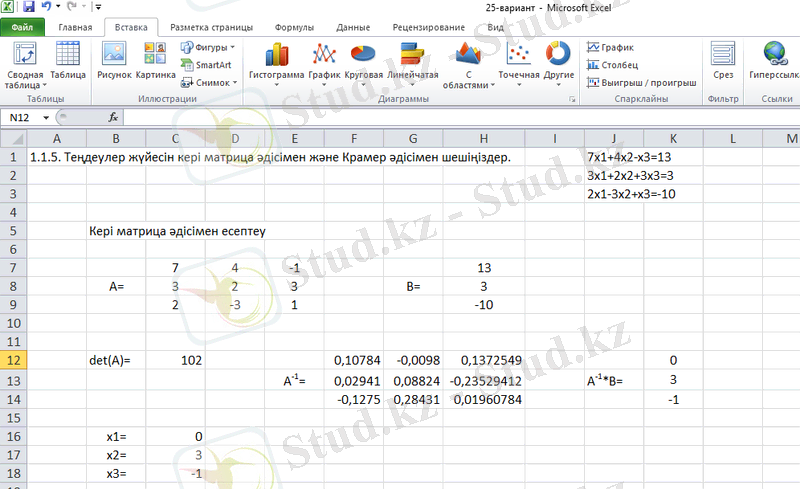Click the Undo arrow icon
The height and width of the screenshot is (489, 800).
(46, 7)
